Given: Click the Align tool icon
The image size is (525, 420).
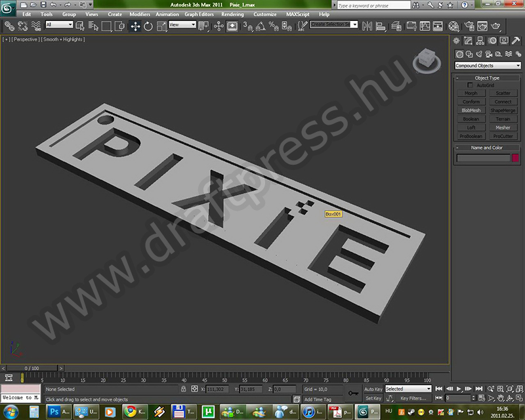Looking at the screenshot, I should 381,26.
